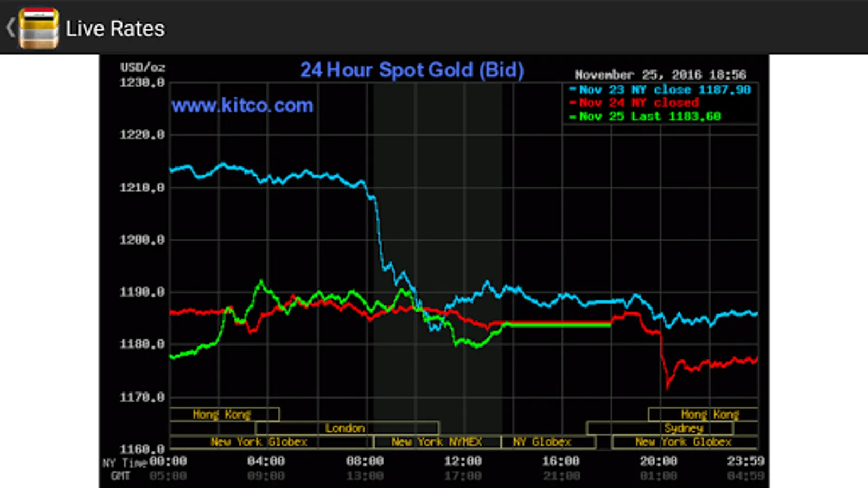The width and height of the screenshot is (868, 488).
Task: Tap the 1210.0 price label
Action: click(x=142, y=188)
